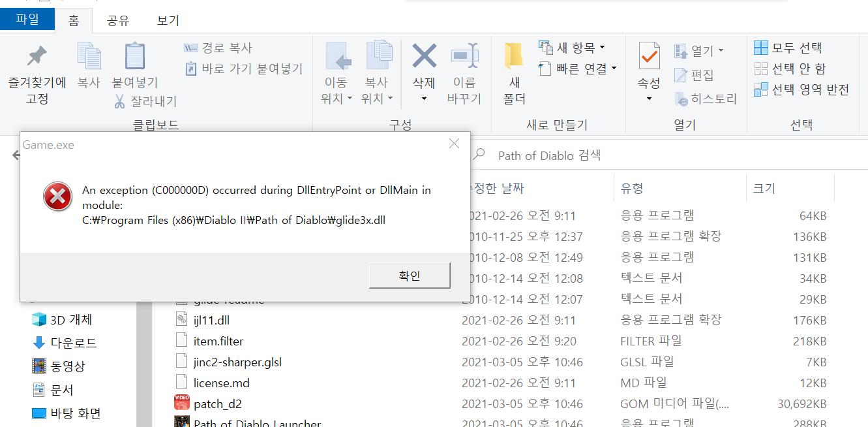Switch to the 공유 share tab

(x=117, y=20)
